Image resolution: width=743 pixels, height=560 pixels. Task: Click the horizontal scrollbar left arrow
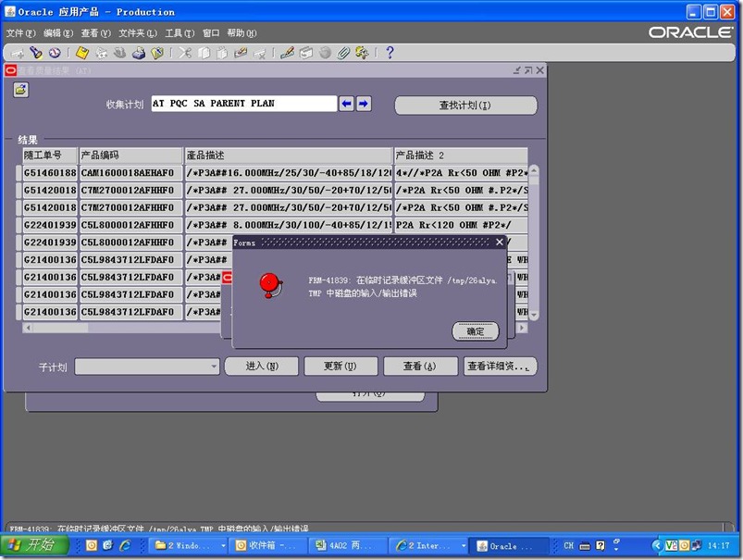(x=28, y=328)
